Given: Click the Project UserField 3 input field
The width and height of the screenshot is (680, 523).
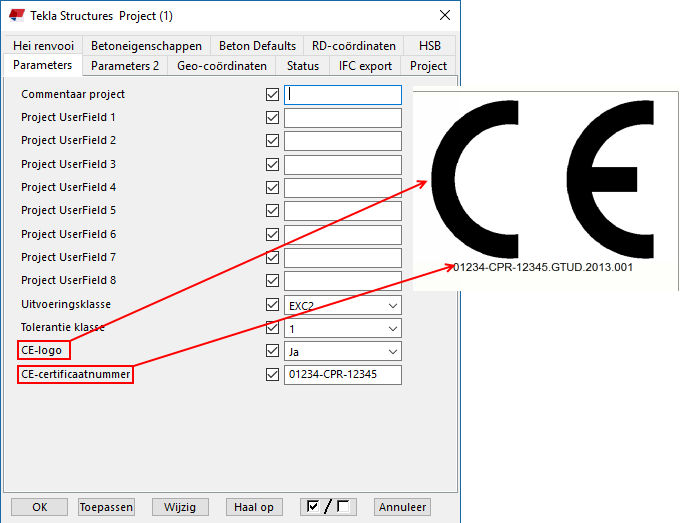Looking at the screenshot, I should coord(343,165).
